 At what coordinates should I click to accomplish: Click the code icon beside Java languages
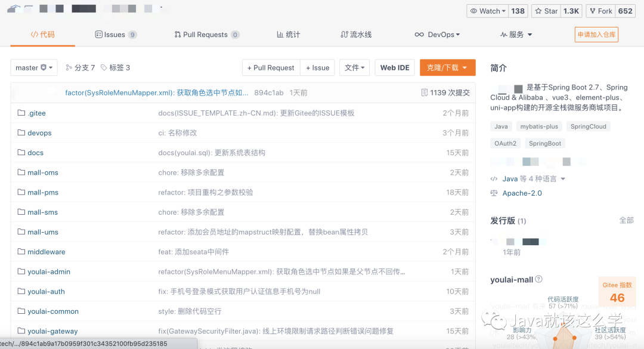click(494, 179)
